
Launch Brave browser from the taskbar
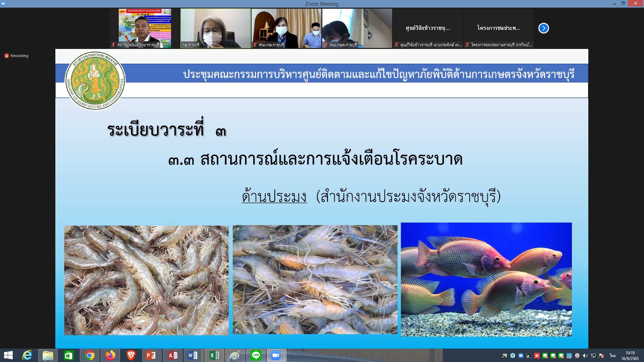pyautogui.click(x=131, y=355)
